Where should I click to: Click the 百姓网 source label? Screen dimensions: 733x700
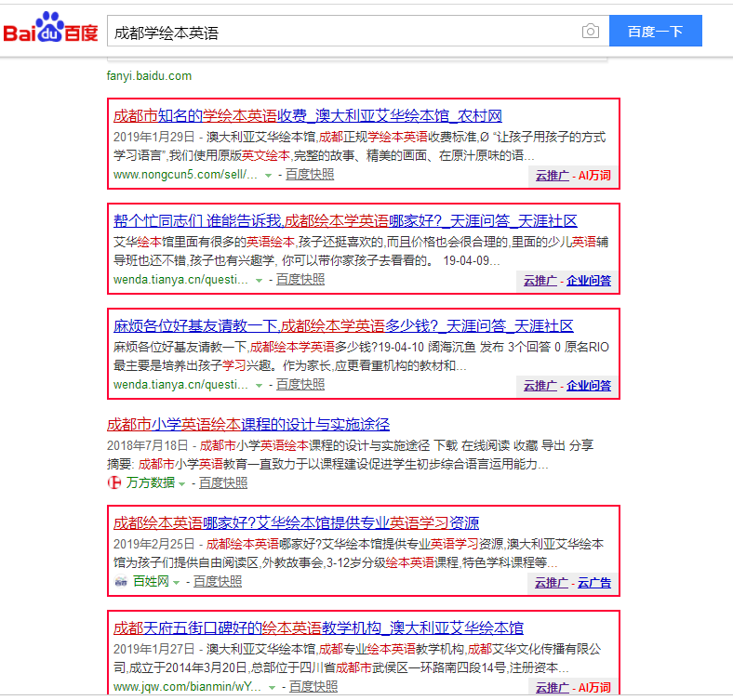click(x=151, y=581)
